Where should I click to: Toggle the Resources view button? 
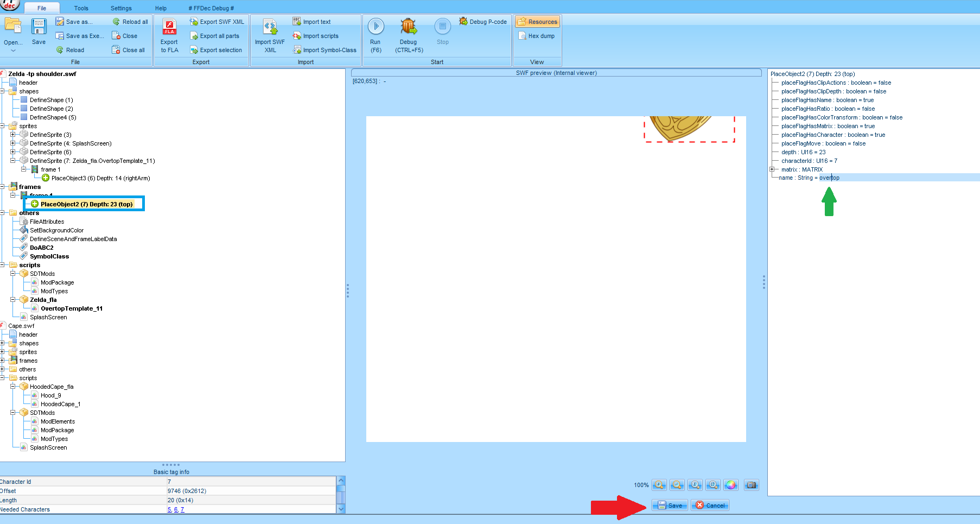point(537,22)
